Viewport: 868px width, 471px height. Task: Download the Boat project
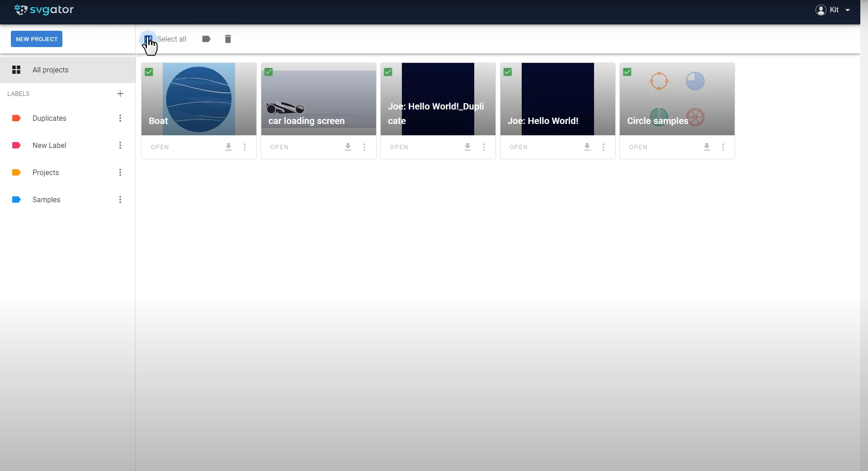coord(229,147)
